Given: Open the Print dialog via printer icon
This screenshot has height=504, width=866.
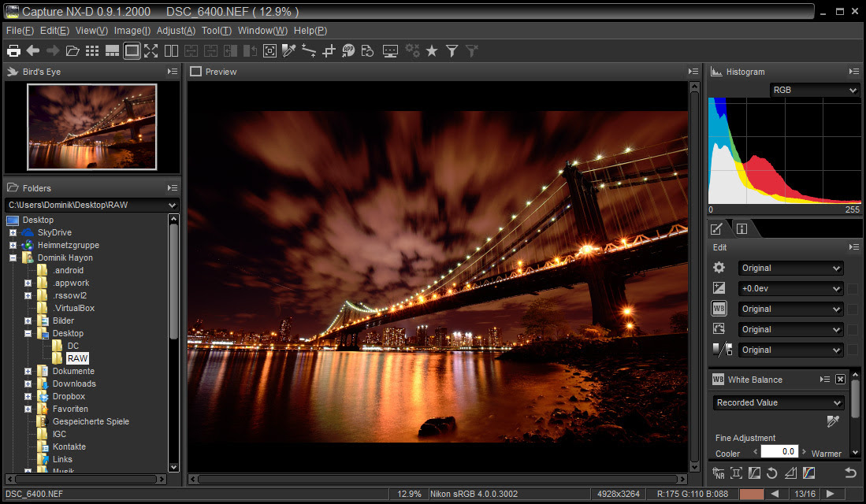Looking at the screenshot, I should click(13, 50).
